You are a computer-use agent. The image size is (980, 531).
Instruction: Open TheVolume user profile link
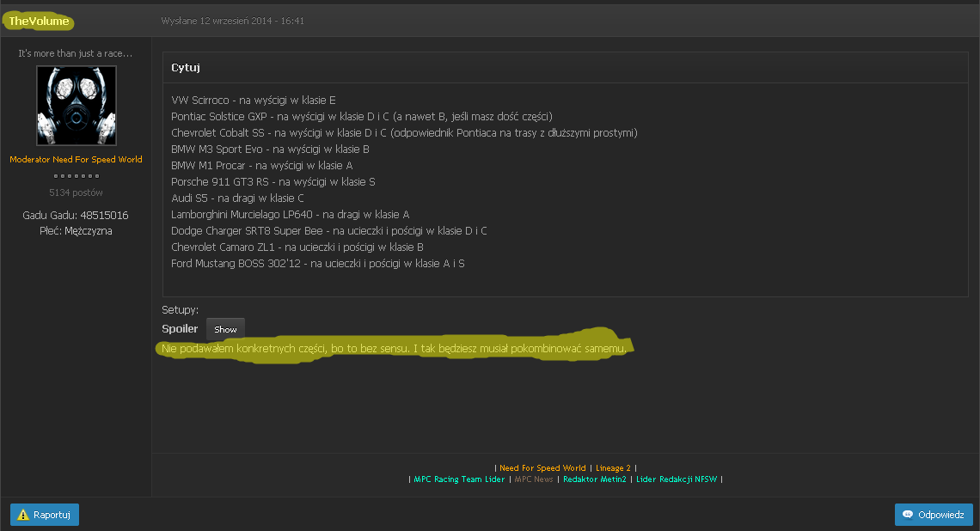39,21
